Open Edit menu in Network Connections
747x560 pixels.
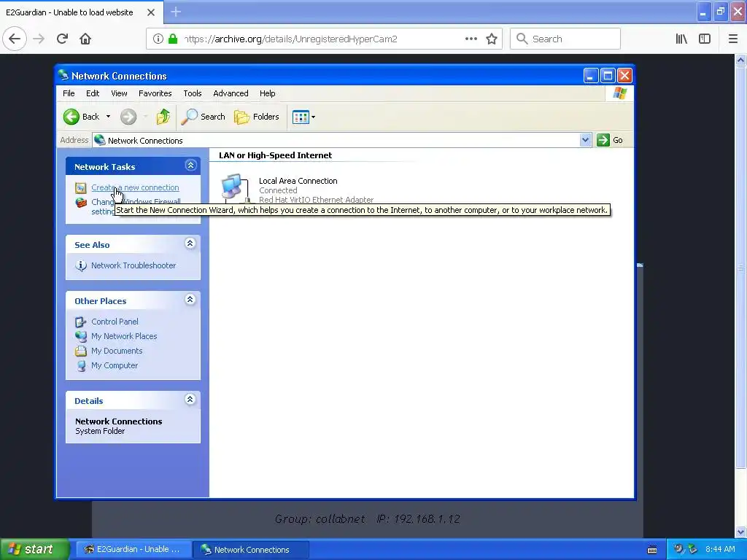pos(93,93)
